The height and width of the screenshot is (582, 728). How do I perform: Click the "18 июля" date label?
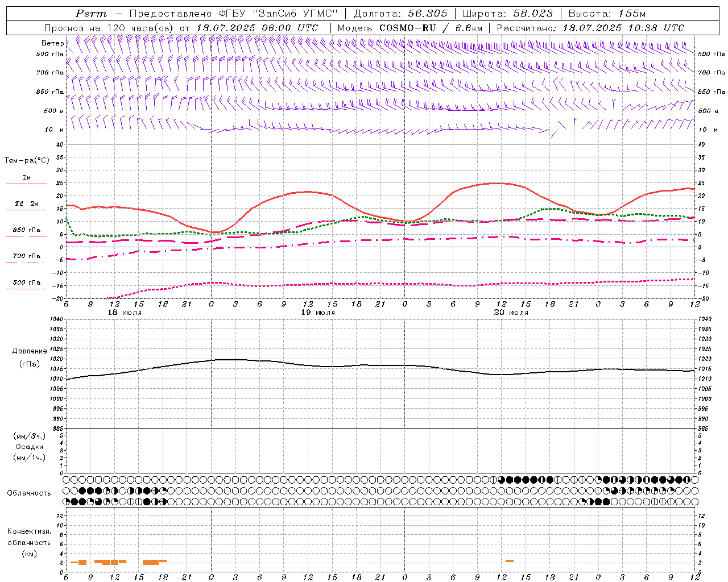pyautogui.click(x=125, y=313)
